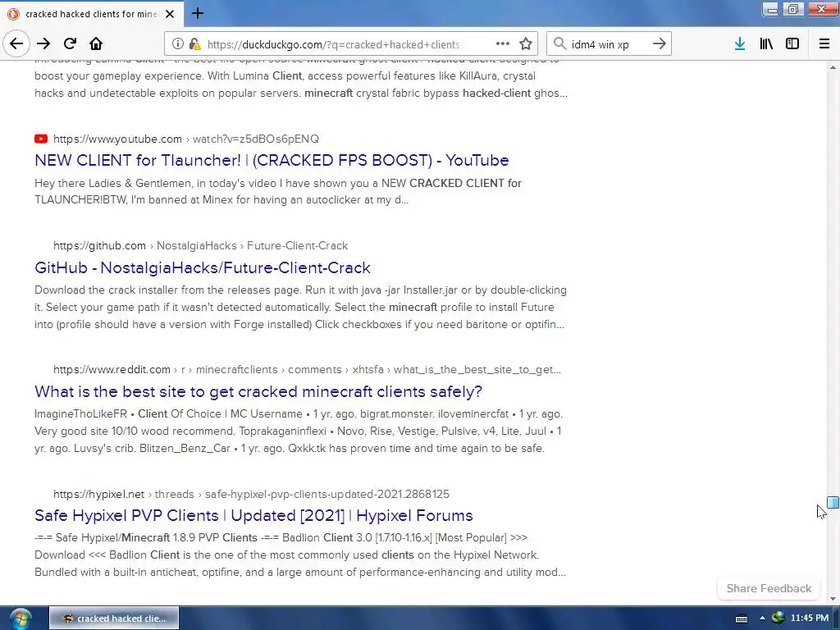
Task: Open Firefox taskbar button
Action: click(x=113, y=619)
